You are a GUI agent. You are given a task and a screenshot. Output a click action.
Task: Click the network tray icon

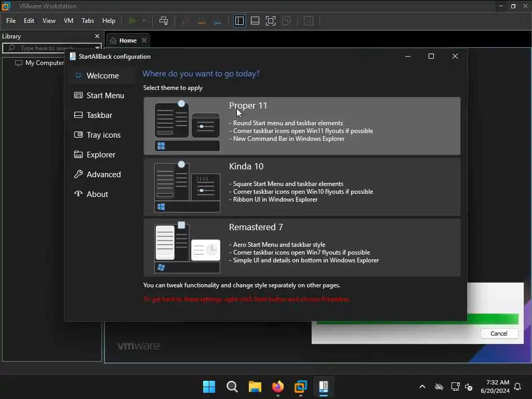click(455, 387)
